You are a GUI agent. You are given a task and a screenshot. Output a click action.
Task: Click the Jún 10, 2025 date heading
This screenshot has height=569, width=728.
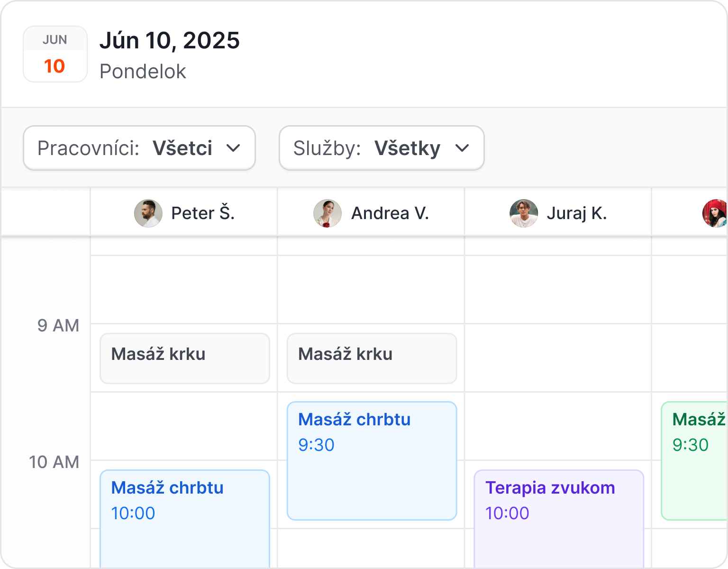point(170,41)
